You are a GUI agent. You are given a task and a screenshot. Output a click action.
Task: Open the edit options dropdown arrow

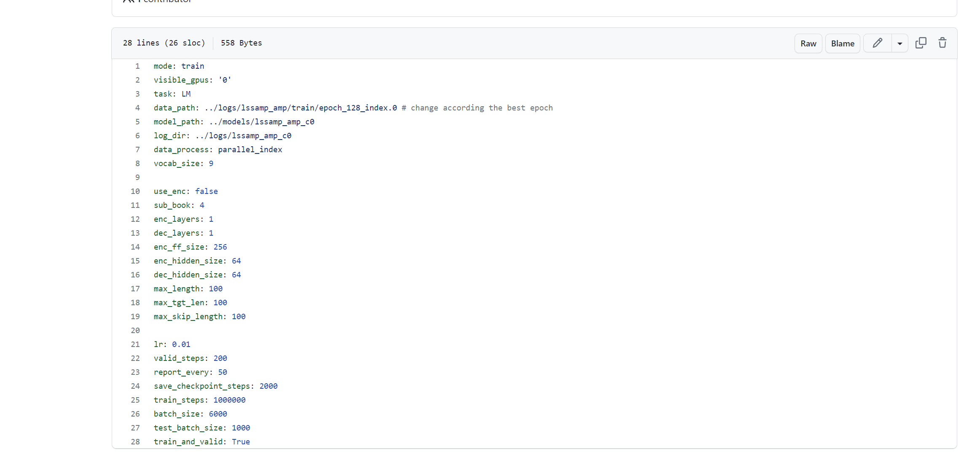[900, 43]
